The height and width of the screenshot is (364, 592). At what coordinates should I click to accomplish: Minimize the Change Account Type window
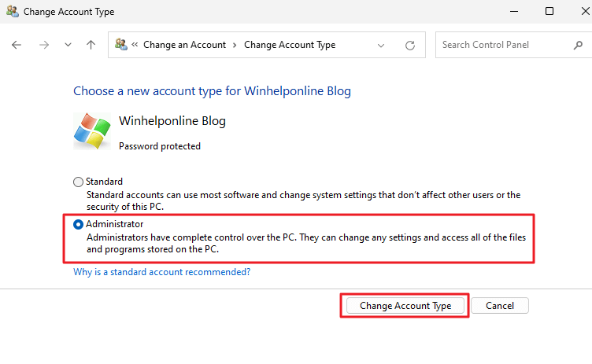514,11
